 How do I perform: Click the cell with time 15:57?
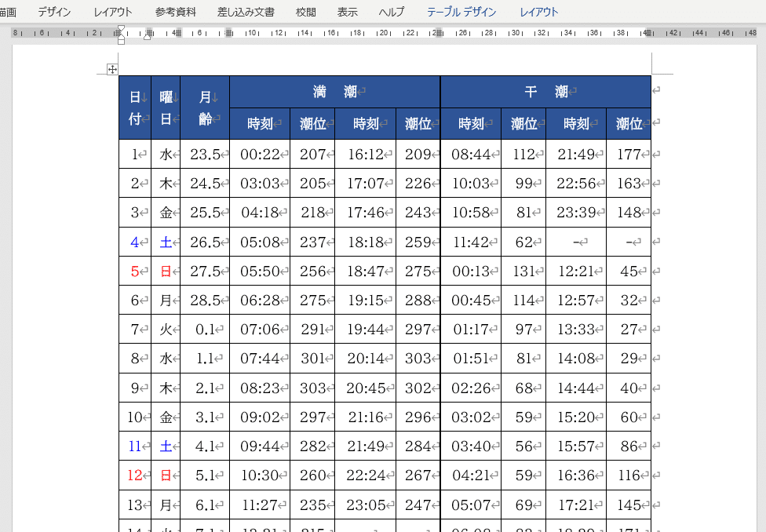coord(576,446)
